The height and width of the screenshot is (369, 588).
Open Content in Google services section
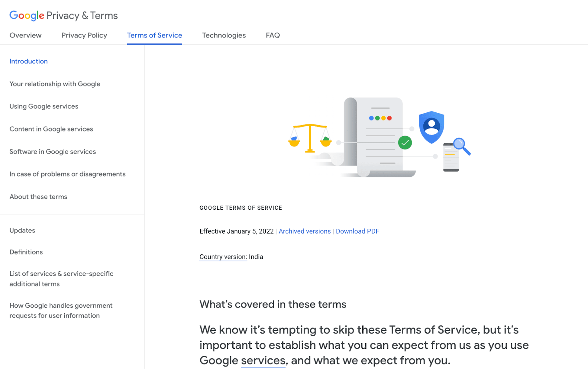(51, 129)
